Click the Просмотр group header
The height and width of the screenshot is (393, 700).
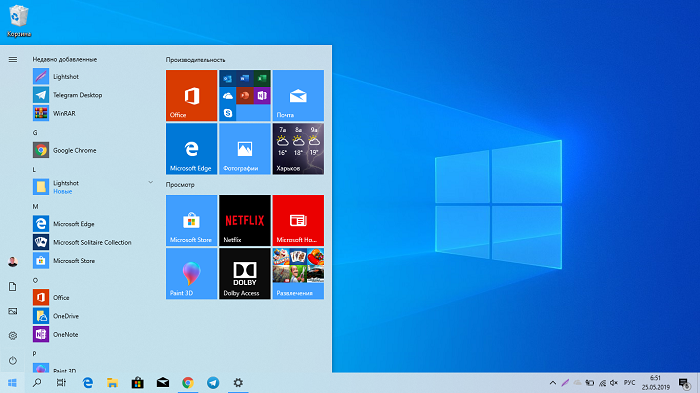(x=180, y=184)
